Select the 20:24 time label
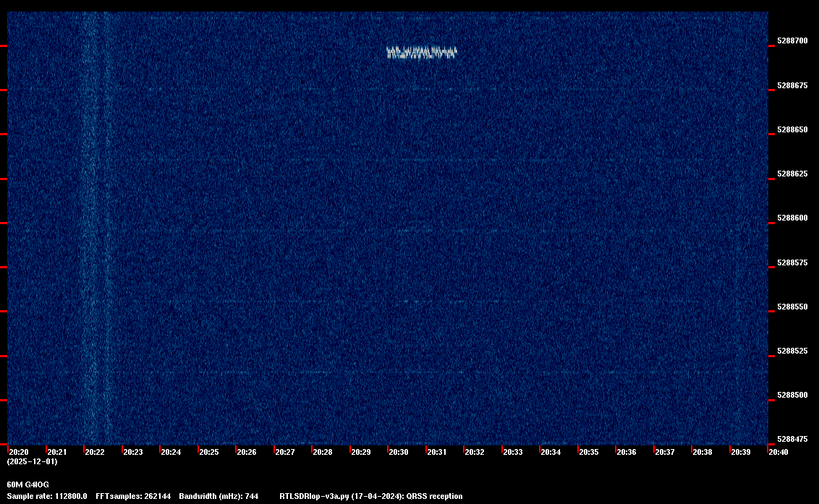The image size is (819, 504). tap(171, 452)
